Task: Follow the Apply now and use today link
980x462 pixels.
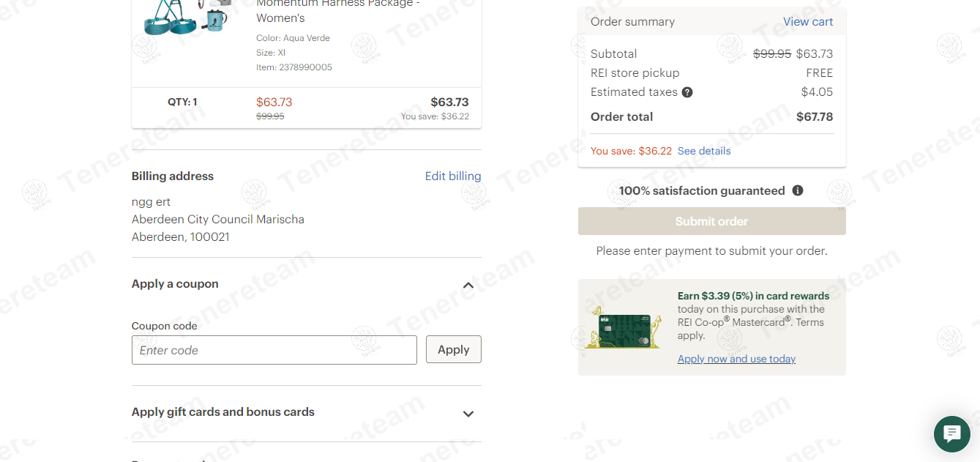Action: tap(736, 359)
